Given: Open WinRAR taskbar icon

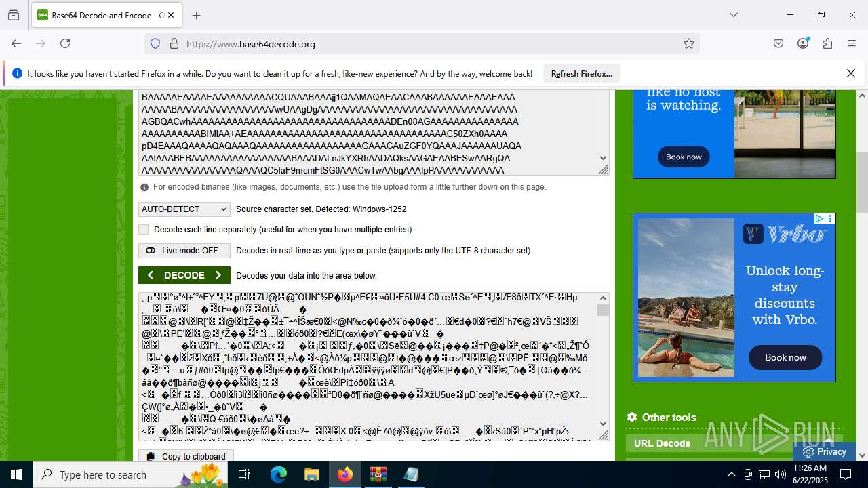Looking at the screenshot, I should pyautogui.click(x=378, y=474).
